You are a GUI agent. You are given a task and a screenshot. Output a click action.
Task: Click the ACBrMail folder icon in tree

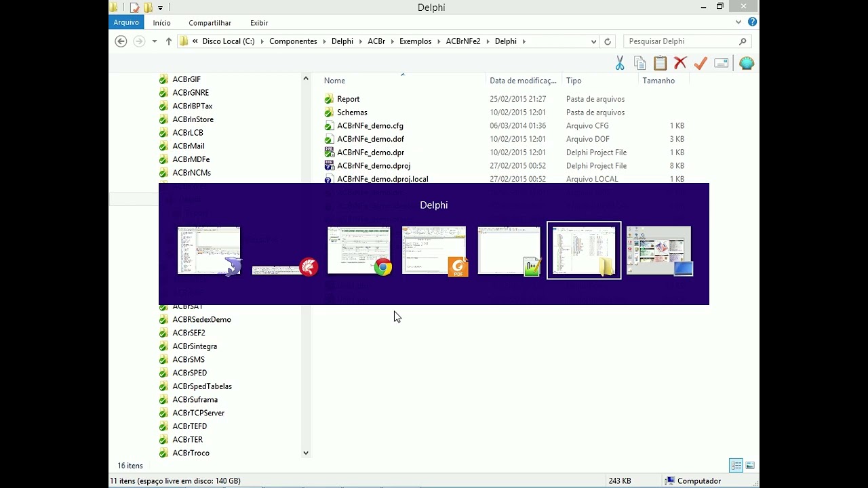pyautogui.click(x=163, y=146)
